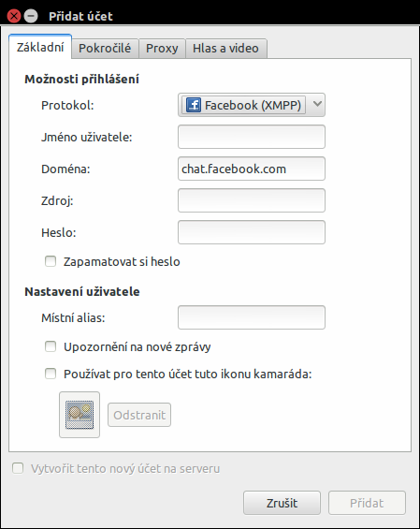Focus the Jméno uživatele input field
The width and height of the screenshot is (420, 529).
(252, 137)
